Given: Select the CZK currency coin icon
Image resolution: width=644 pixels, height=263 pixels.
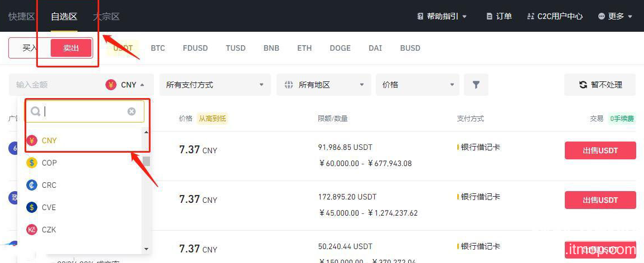Looking at the screenshot, I should (32, 230).
